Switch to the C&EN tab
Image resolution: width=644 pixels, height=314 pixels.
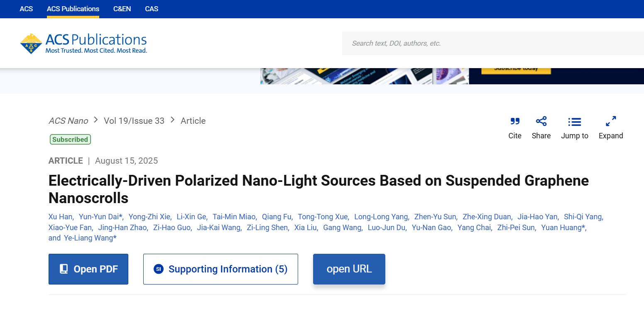click(x=122, y=9)
